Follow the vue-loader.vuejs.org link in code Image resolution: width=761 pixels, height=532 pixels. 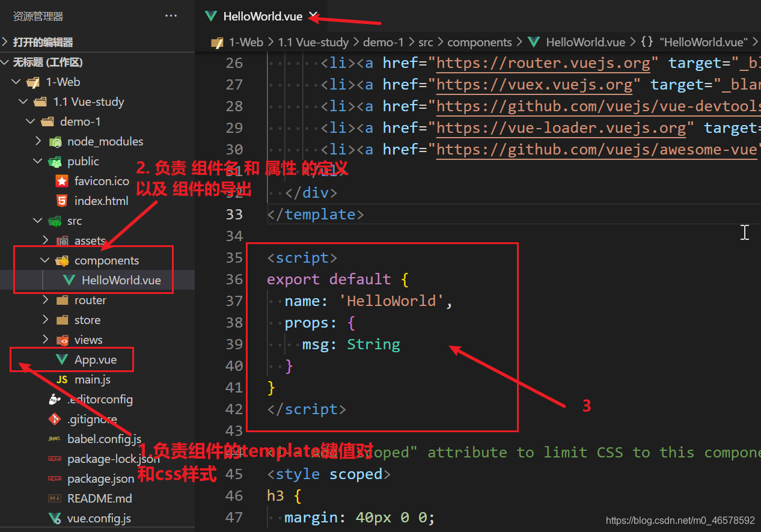click(x=561, y=128)
